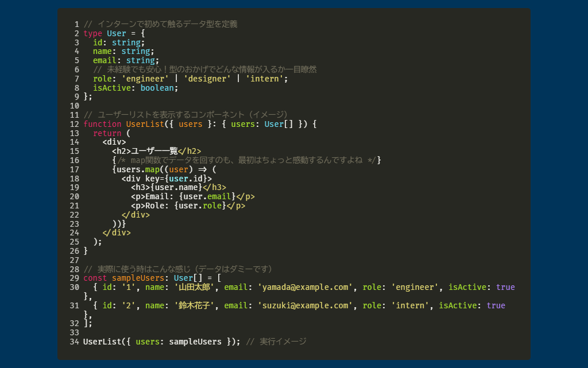Image resolution: width=588 pixels, height=368 pixels.
Task: Click line number 12 in the gutter
Action: [74, 124]
